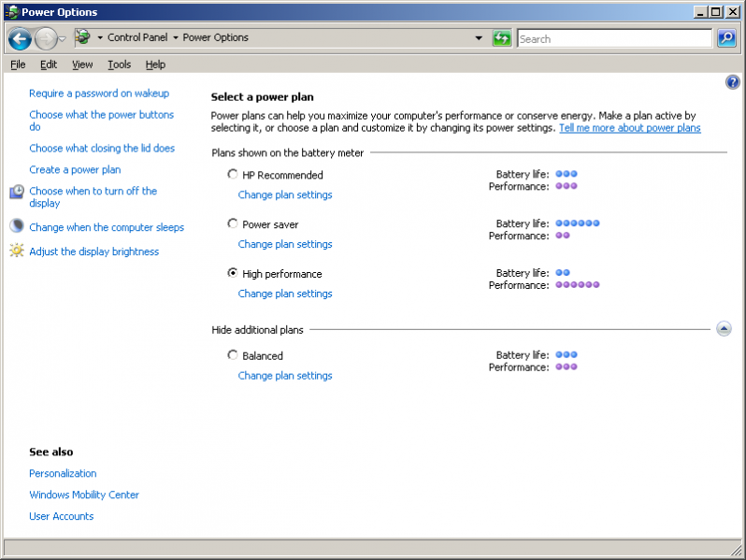Open the recent pages arrow beside Forward
This screenshot has height=560, width=746.
pos(63,39)
